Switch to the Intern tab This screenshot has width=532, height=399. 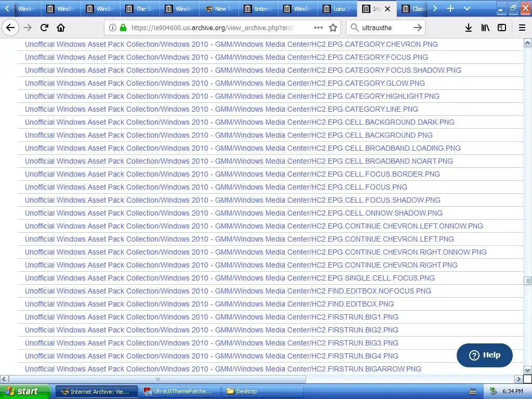(258, 9)
